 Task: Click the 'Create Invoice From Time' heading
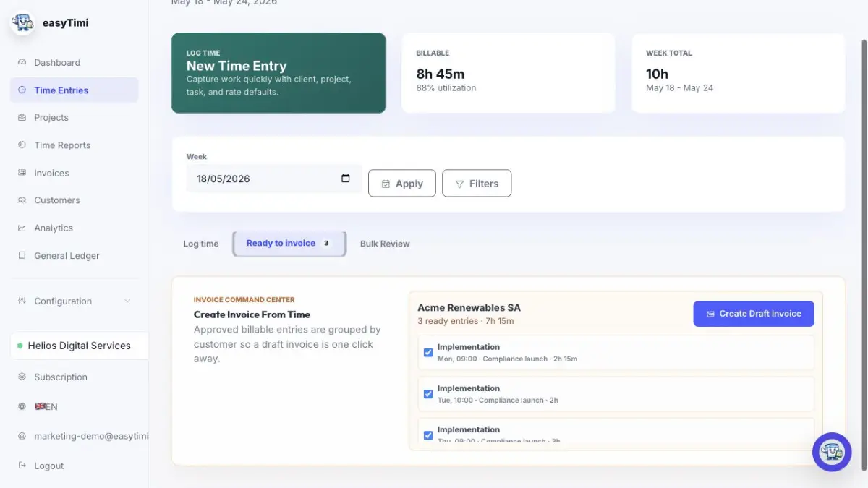(252, 315)
